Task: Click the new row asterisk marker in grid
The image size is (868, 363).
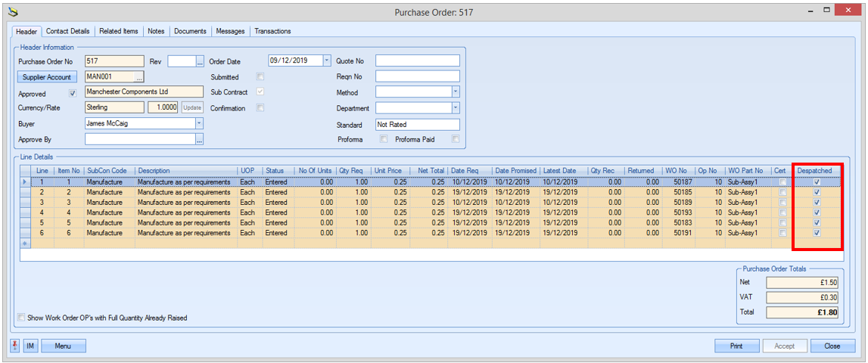Action: [26, 244]
